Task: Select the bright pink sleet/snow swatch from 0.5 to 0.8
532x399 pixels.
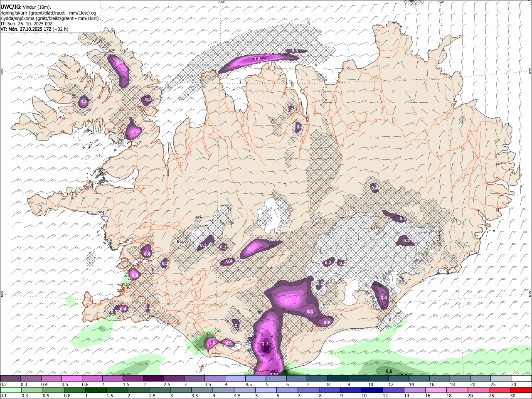Action: click(72, 378)
